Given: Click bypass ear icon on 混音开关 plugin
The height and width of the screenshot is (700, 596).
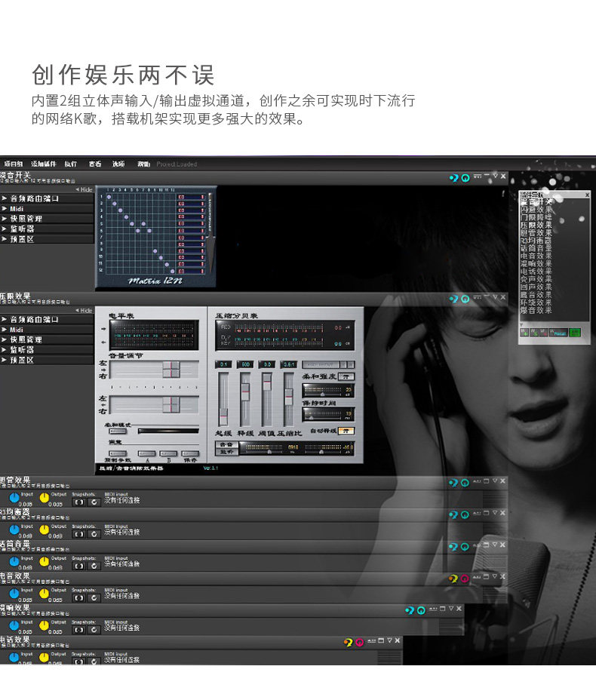Looking at the screenshot, I should tap(454, 178).
